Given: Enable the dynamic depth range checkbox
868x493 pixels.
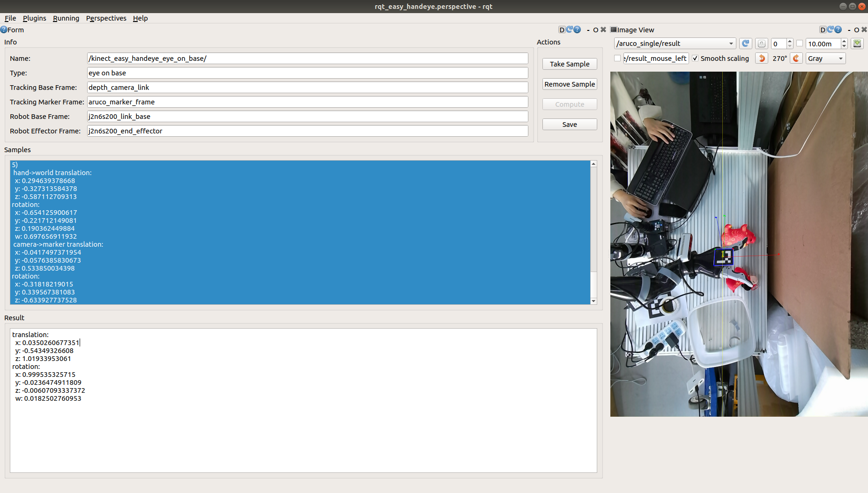Looking at the screenshot, I should coord(800,44).
